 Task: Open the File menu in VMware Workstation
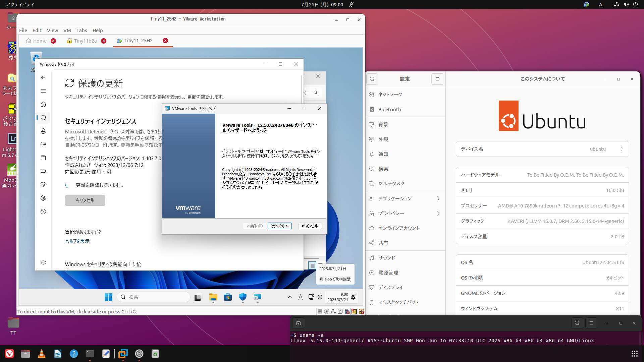23,30
